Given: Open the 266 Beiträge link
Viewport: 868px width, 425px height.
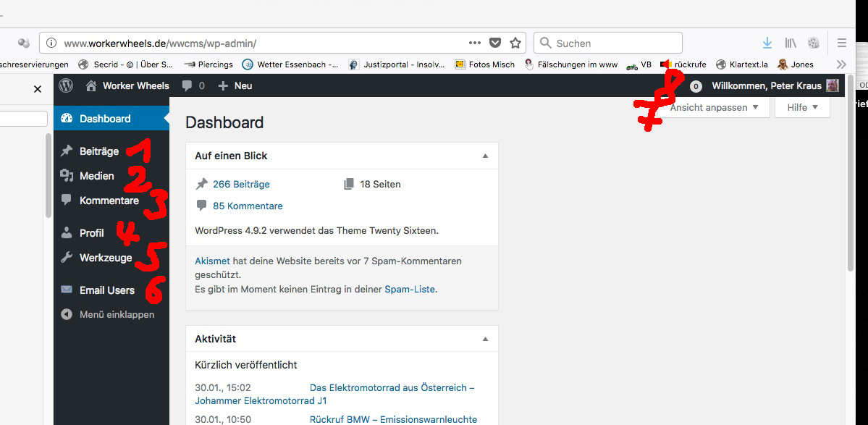Looking at the screenshot, I should click(x=241, y=185).
